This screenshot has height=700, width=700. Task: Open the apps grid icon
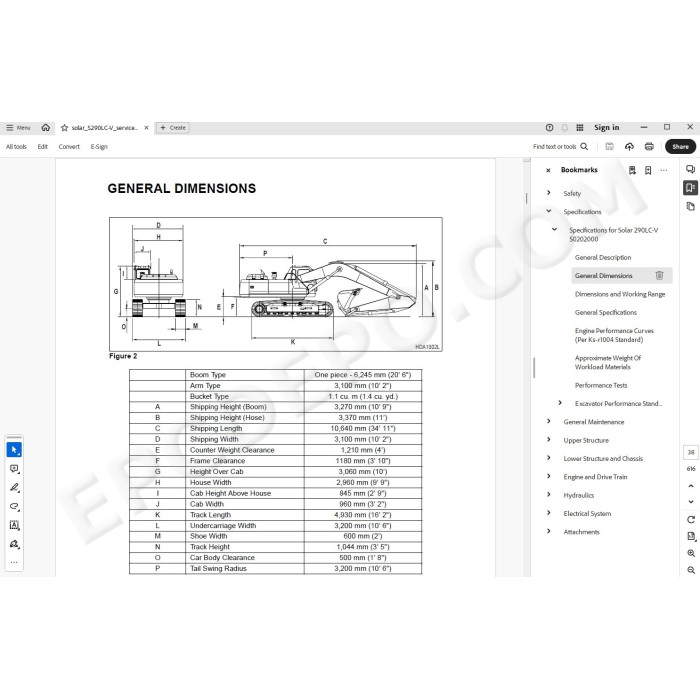coord(580,128)
